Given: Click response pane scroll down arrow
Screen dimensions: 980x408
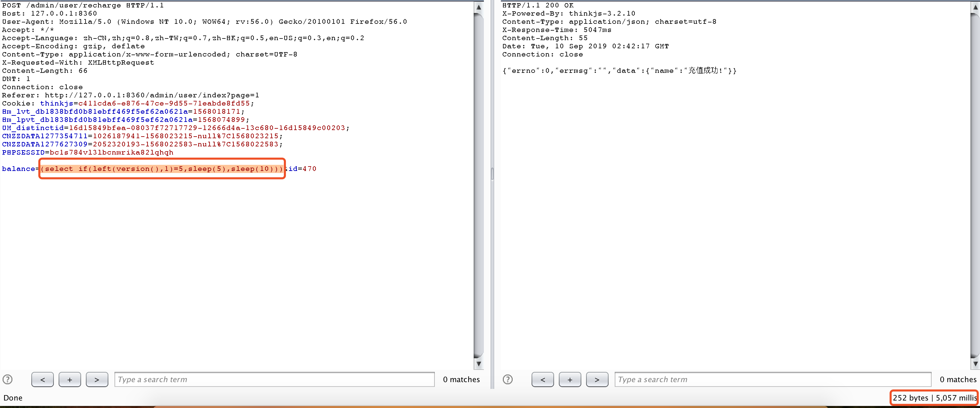Looking at the screenshot, I should coord(975,363).
